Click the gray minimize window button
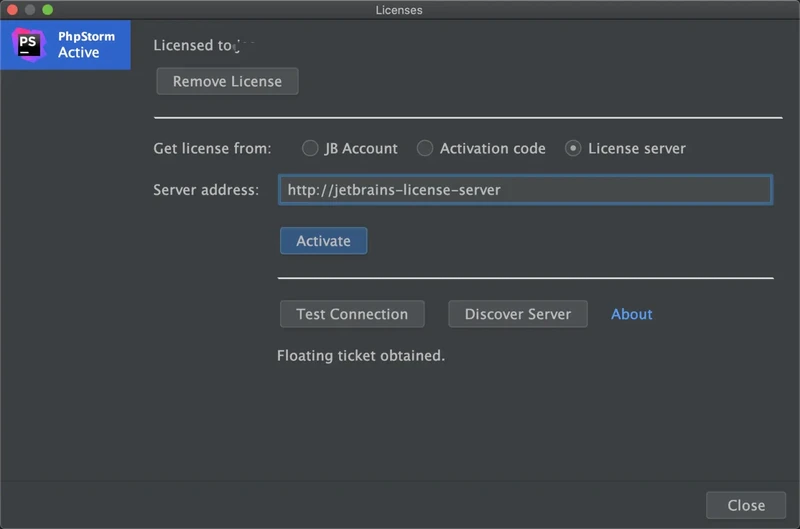The image size is (800, 529). pyautogui.click(x=30, y=10)
